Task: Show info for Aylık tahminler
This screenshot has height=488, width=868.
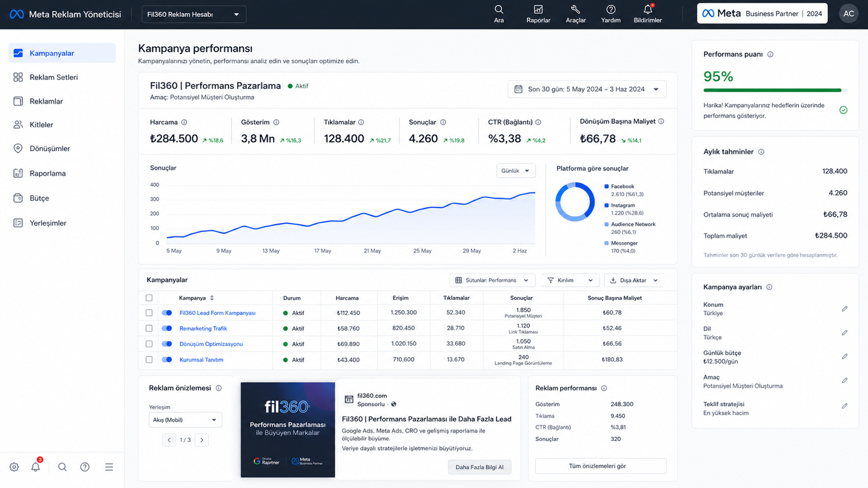Action: click(761, 152)
